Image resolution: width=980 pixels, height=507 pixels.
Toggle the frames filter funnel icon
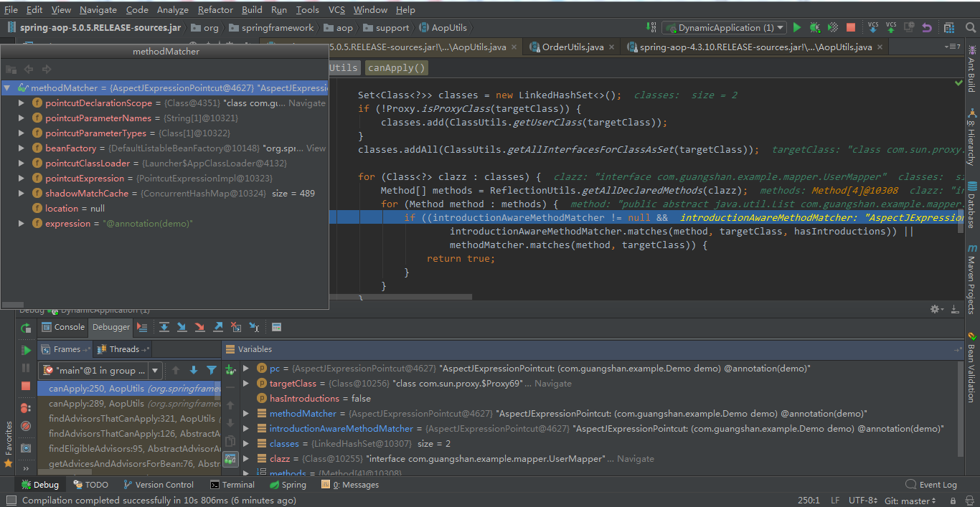(x=212, y=370)
